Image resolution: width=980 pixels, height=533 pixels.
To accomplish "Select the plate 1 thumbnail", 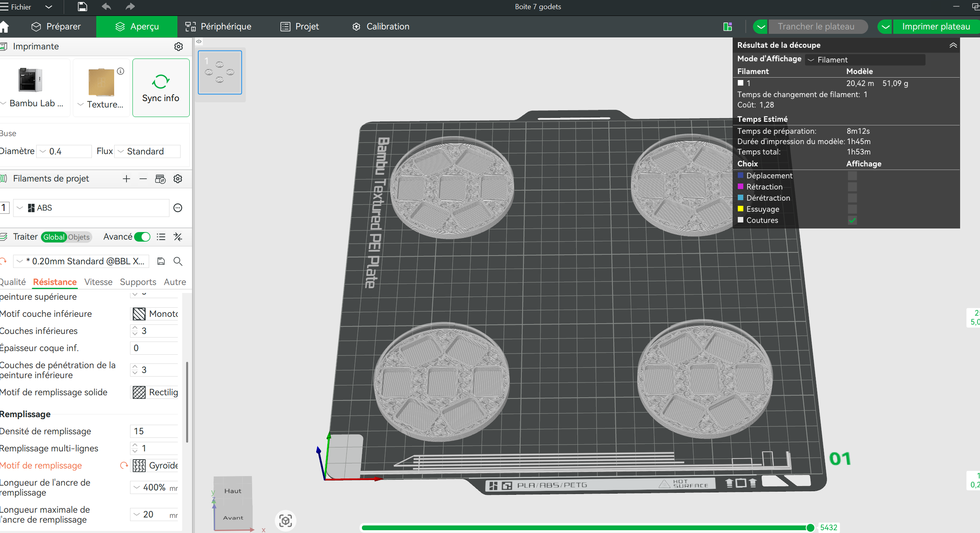I will click(220, 72).
